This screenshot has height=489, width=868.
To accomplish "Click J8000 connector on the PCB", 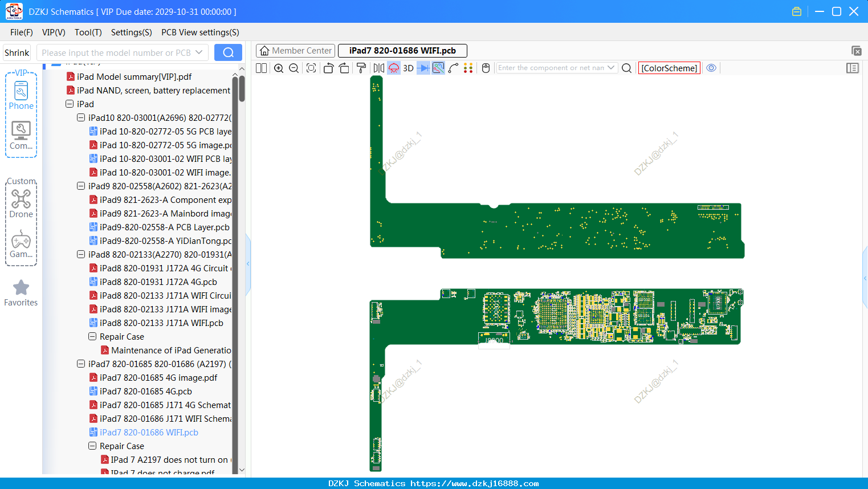I will point(494,340).
